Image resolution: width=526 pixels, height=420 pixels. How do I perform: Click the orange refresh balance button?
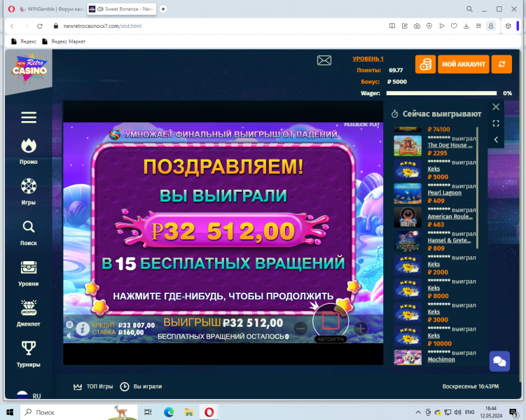(501, 64)
